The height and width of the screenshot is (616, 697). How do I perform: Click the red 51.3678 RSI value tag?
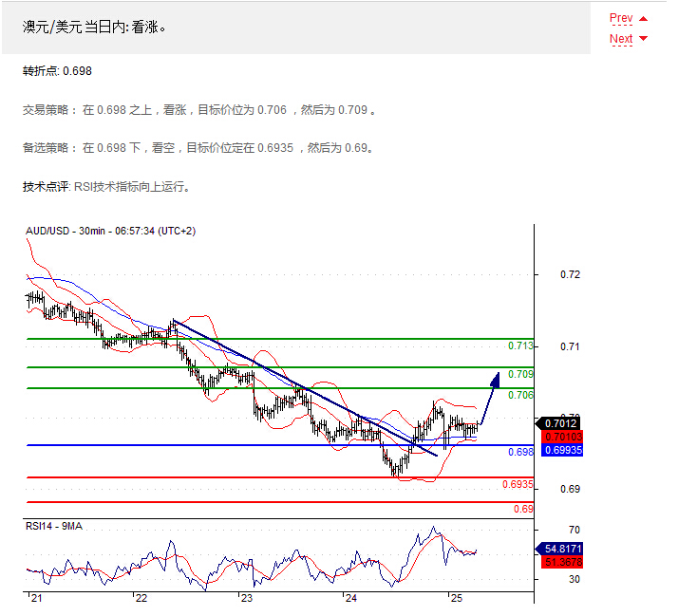(x=563, y=562)
